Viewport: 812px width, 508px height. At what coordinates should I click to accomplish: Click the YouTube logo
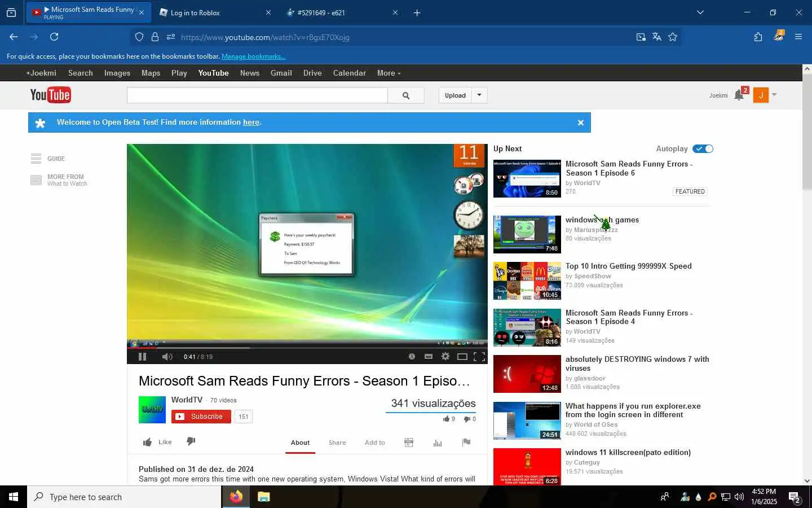pyautogui.click(x=51, y=95)
